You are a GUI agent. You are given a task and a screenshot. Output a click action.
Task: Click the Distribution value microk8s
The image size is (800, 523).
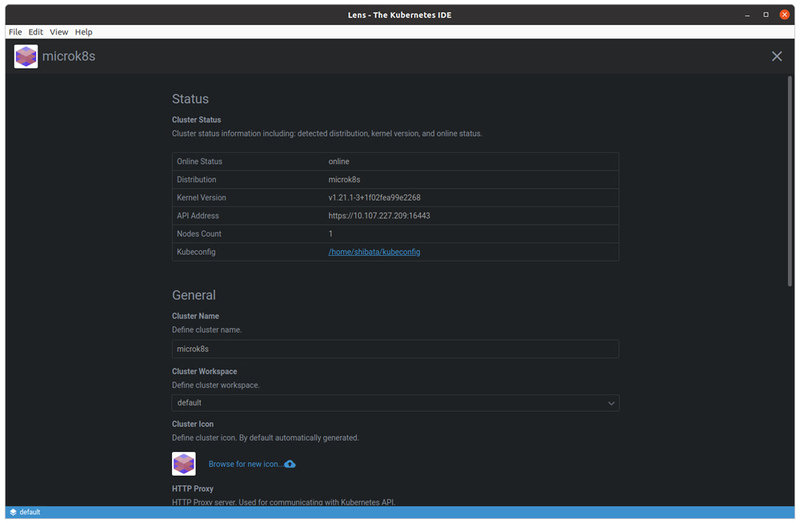pyautogui.click(x=344, y=179)
